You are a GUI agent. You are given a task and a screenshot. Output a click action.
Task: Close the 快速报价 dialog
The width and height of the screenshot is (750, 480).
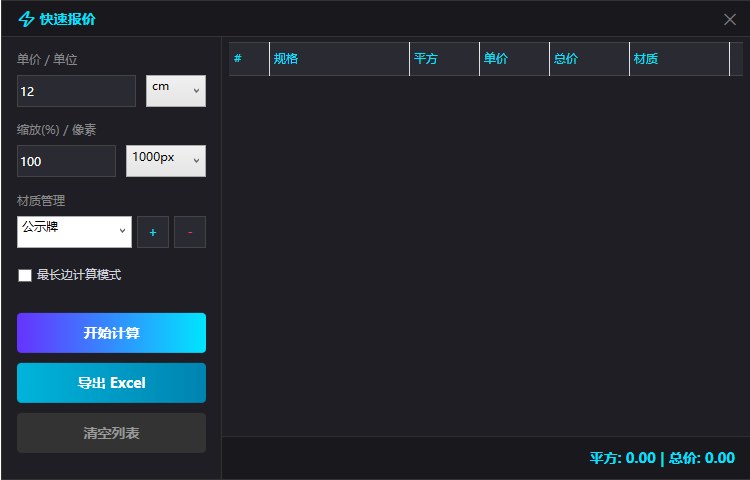(x=729, y=19)
